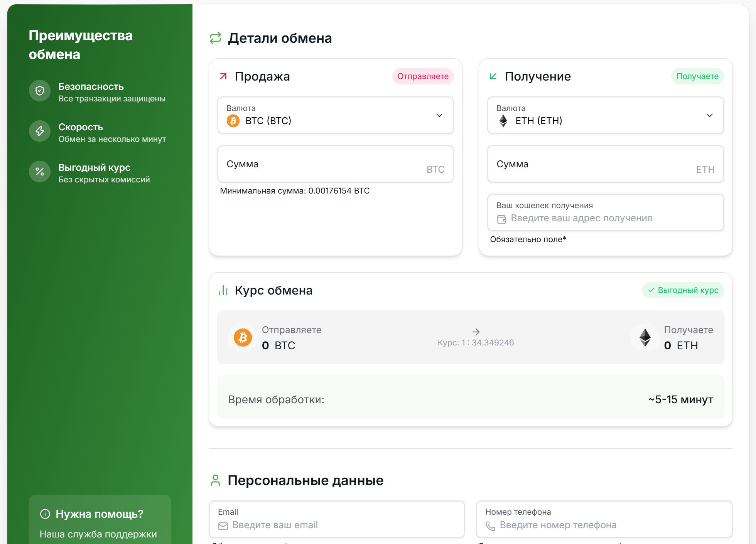Click the Отправляете pink badge
This screenshot has height=544, width=756.
pyautogui.click(x=423, y=76)
